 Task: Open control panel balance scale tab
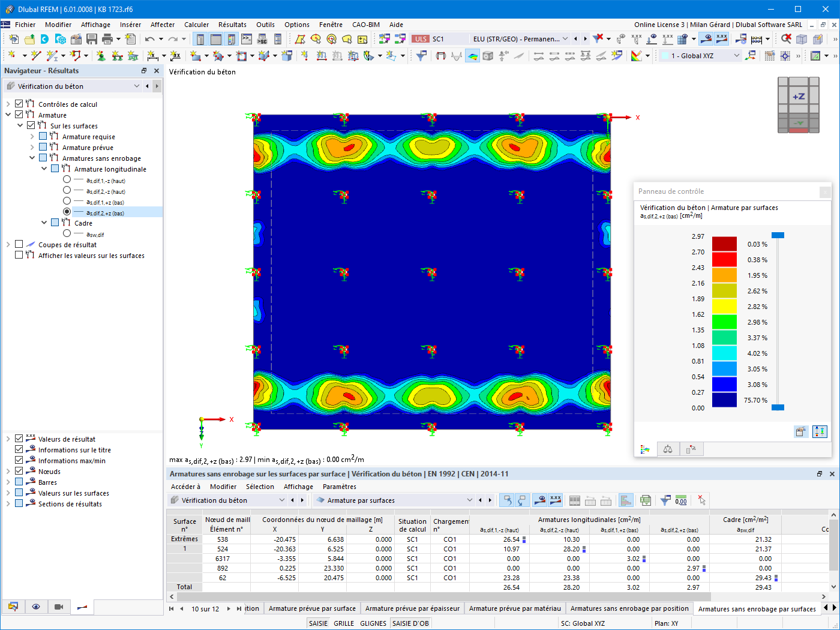(x=668, y=449)
